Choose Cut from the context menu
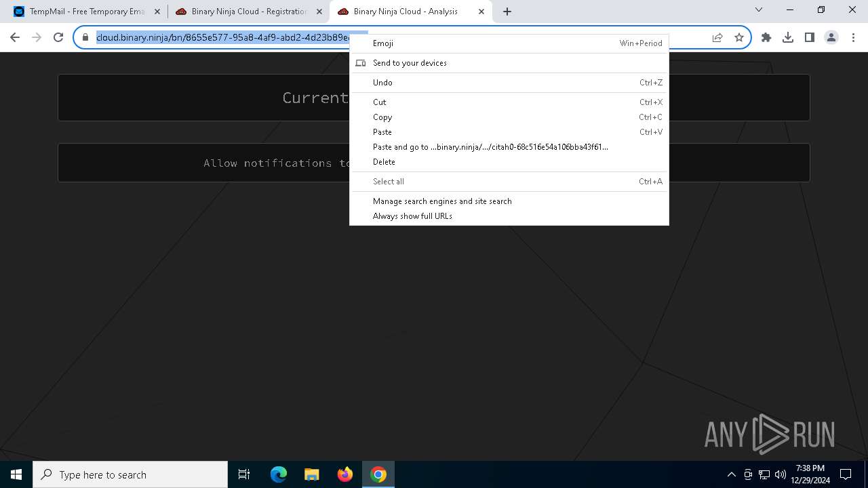Viewport: 868px width, 488px height. [509, 102]
